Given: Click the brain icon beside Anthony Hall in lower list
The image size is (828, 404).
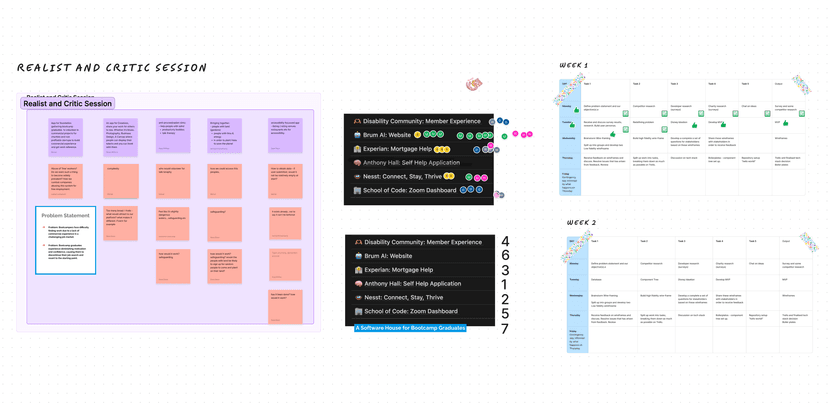Looking at the screenshot, I should [x=357, y=284].
